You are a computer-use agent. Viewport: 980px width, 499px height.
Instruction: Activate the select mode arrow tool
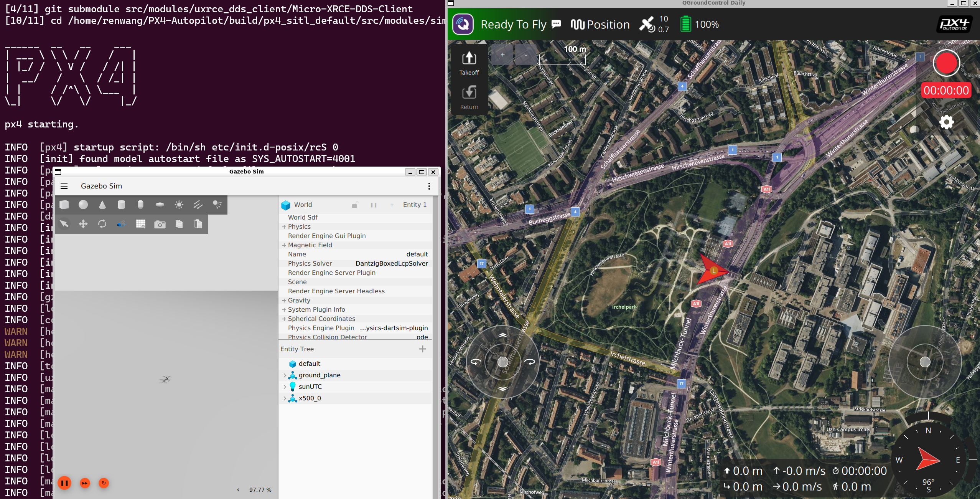tap(64, 224)
